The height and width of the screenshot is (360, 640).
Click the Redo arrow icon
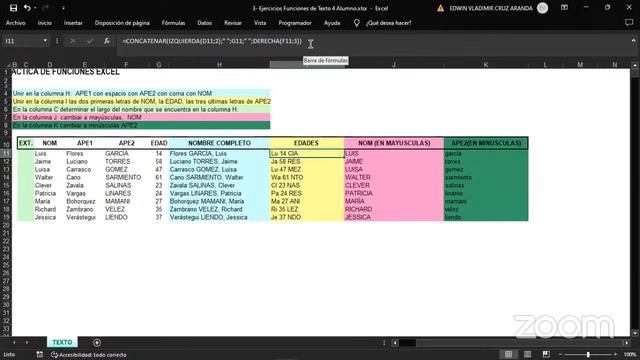[x=45, y=8]
